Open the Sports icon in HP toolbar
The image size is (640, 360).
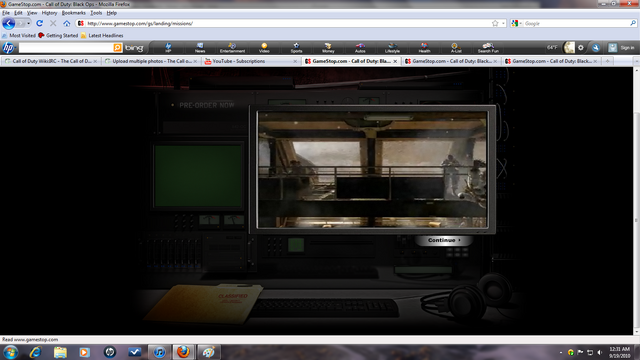(x=296, y=48)
